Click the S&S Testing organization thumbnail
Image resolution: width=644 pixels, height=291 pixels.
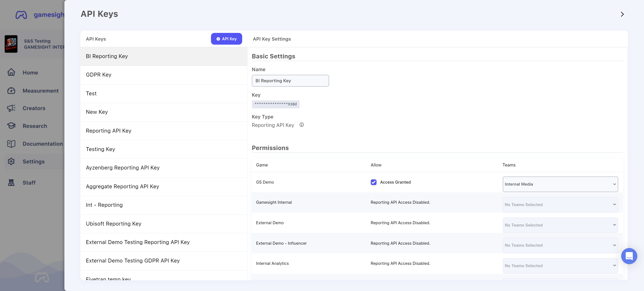pos(11,44)
